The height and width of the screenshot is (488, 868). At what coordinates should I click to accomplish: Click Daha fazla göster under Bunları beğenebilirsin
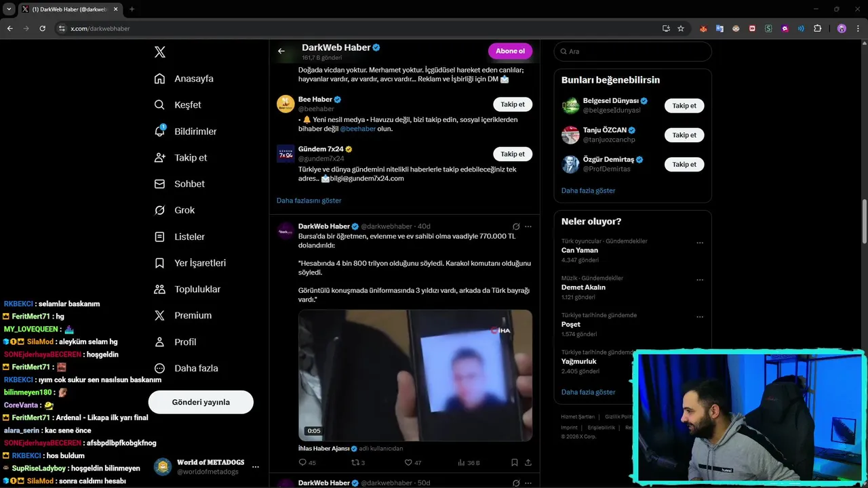(x=588, y=190)
